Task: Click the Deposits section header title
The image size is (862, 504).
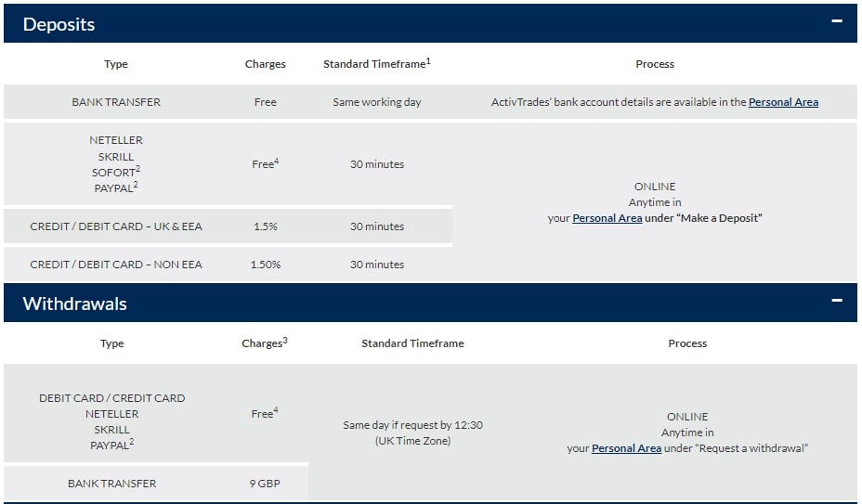Action: 59,24
